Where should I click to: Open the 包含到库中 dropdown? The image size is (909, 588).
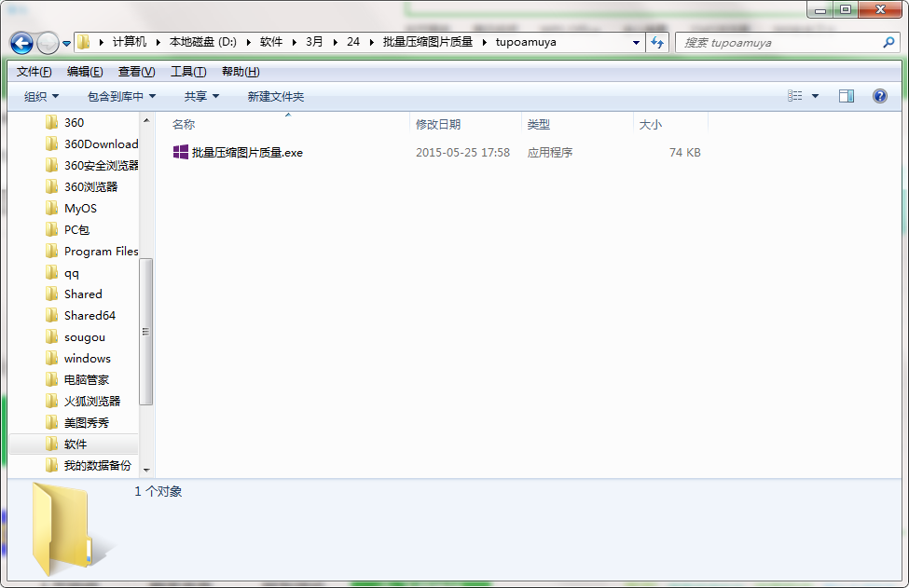coord(121,96)
